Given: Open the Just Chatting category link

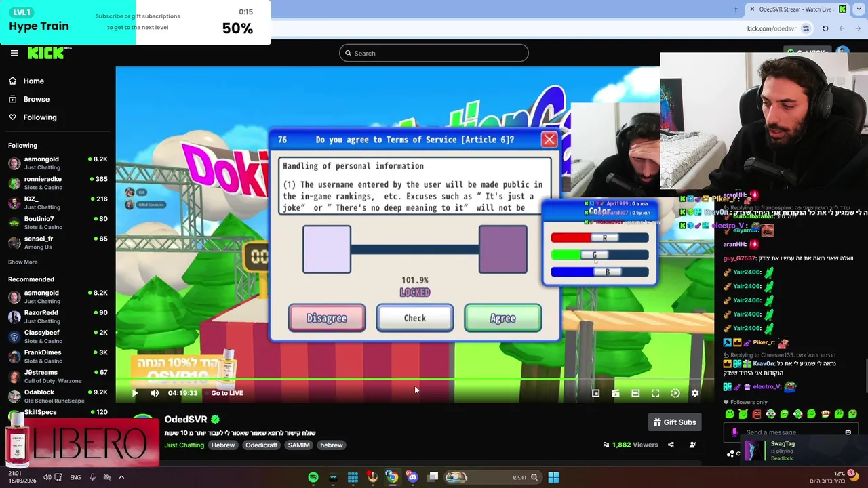Looking at the screenshot, I should tap(184, 445).
